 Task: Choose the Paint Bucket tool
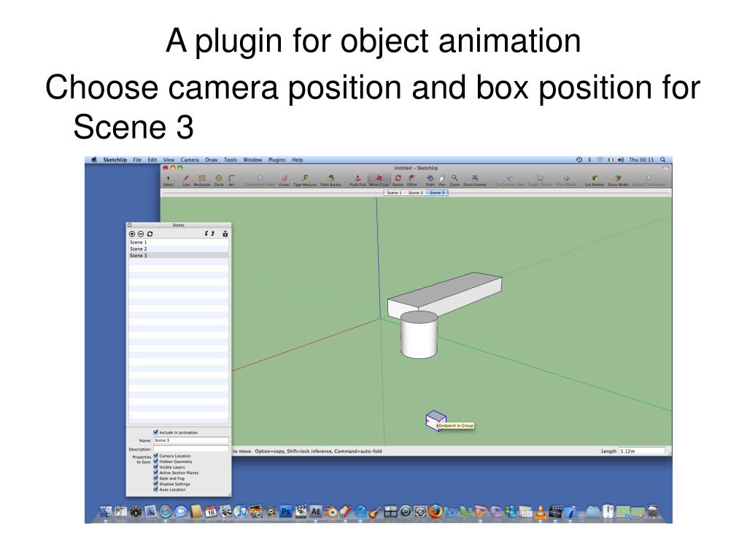330,179
